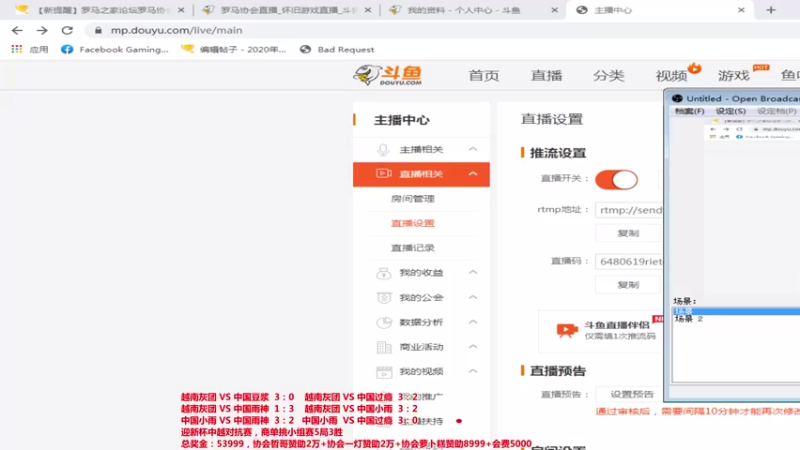Click the OBS logo in Untitled window title
Viewport: 800px width, 450px height.
pyautogui.click(x=677, y=98)
